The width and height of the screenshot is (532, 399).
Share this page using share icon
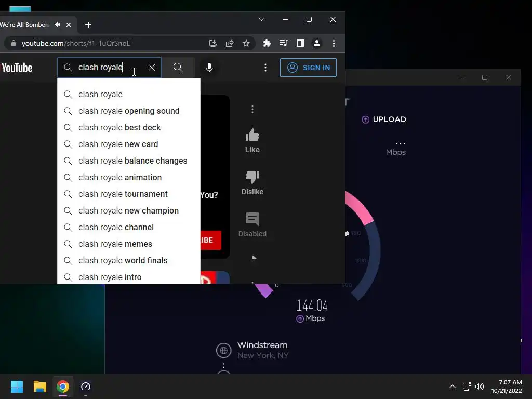[x=230, y=43]
